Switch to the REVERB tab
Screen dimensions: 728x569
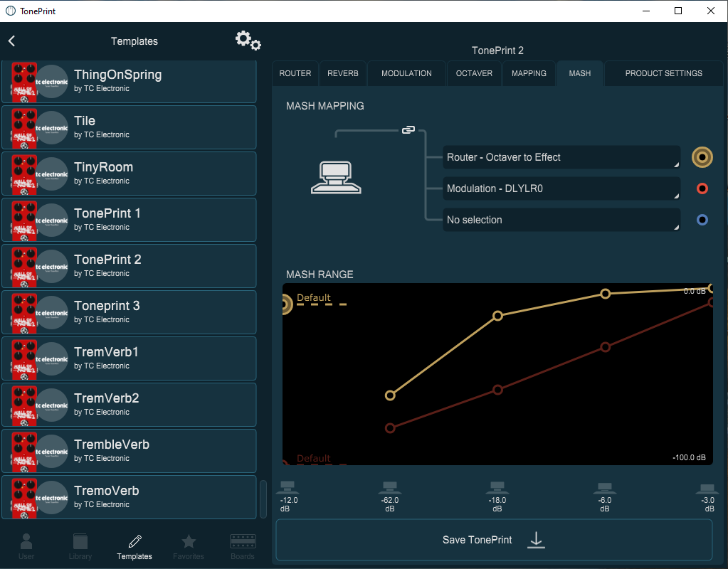(x=342, y=73)
